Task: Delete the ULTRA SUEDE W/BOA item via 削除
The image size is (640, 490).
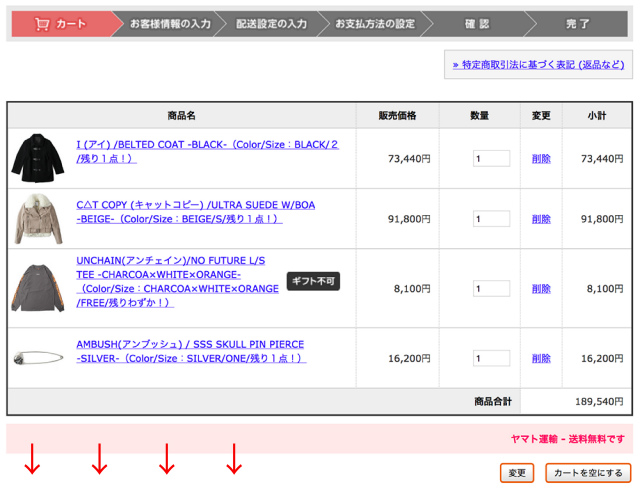Action: click(x=541, y=219)
